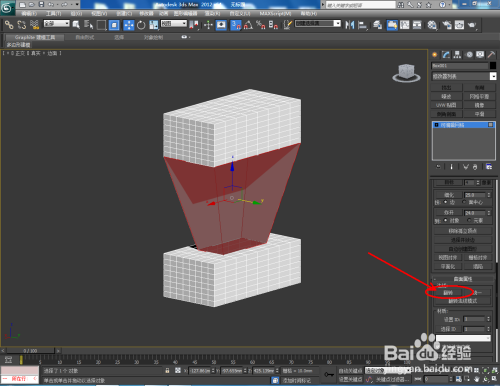Select the 面中心 radio button

coord(464,202)
